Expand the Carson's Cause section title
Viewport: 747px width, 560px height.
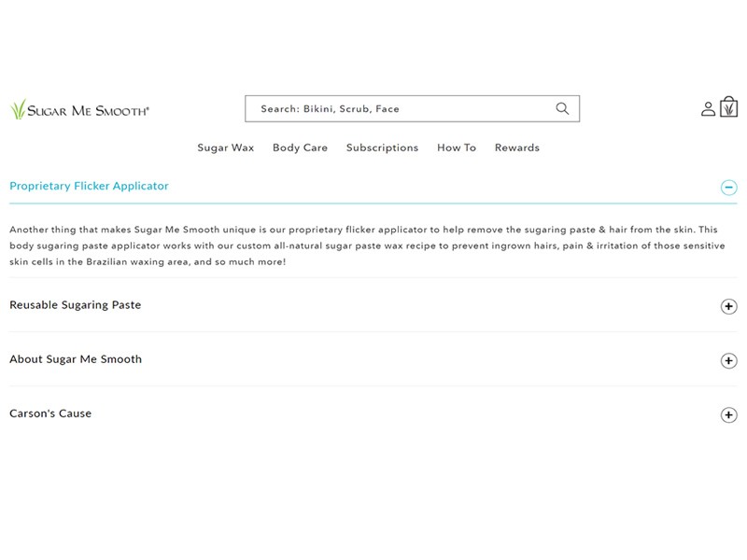(50, 413)
